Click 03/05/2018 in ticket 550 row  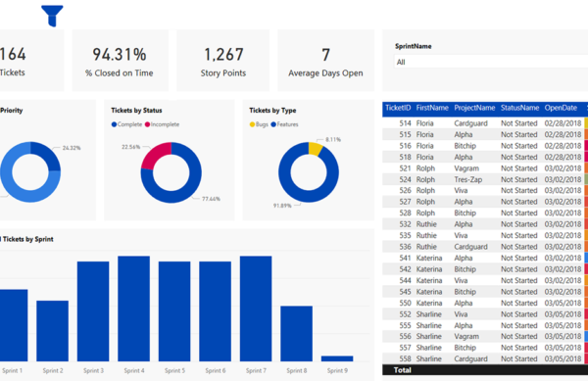point(563,303)
